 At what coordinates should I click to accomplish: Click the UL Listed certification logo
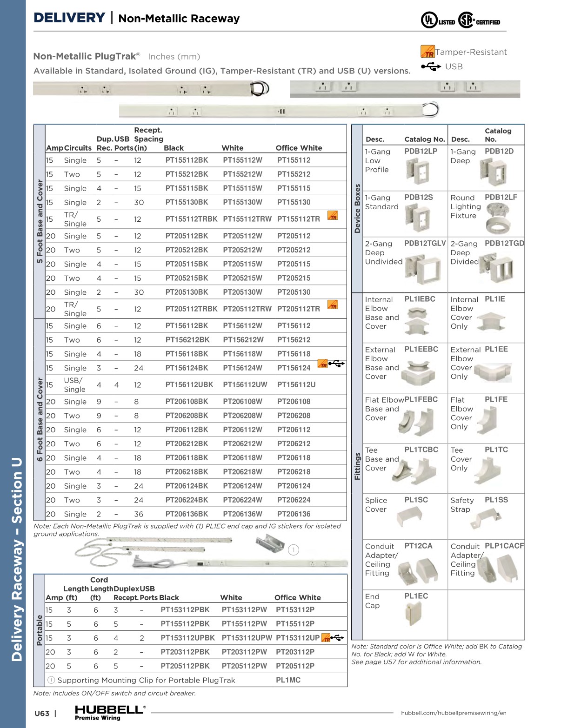[x=437, y=20]
